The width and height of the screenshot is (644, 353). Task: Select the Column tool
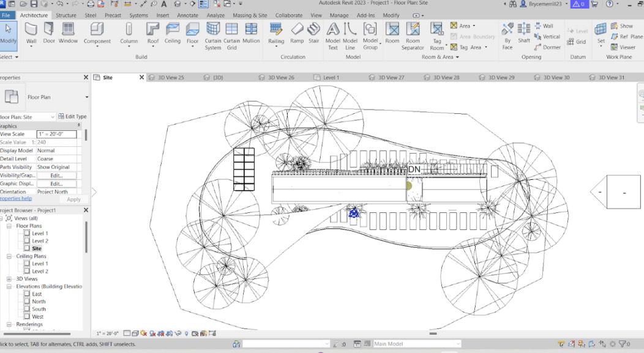(129, 34)
